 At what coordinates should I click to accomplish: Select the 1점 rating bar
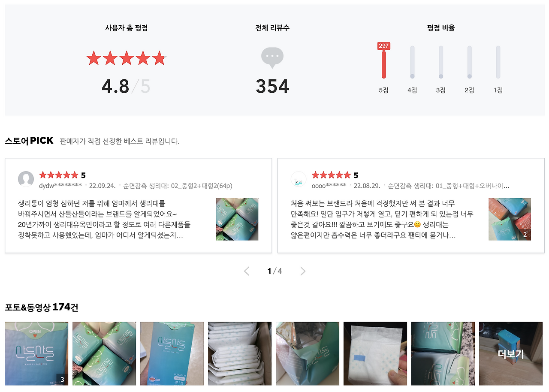click(498, 62)
